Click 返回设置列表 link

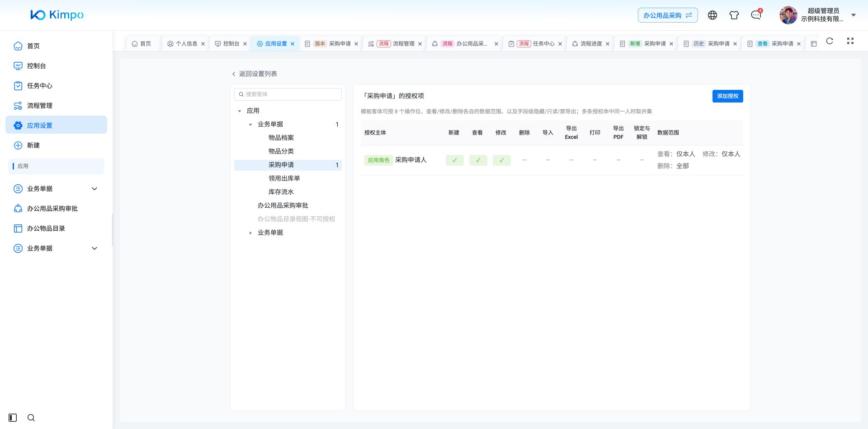pos(254,74)
